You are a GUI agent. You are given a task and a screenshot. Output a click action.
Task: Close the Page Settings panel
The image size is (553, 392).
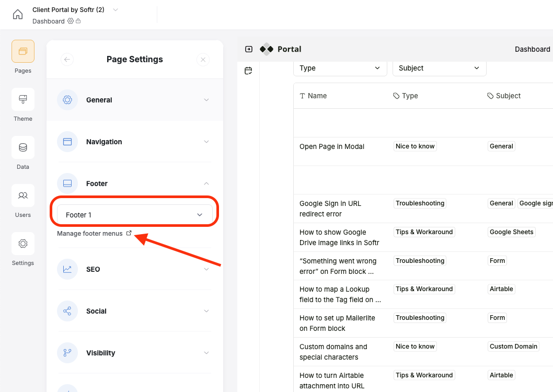pyautogui.click(x=203, y=60)
